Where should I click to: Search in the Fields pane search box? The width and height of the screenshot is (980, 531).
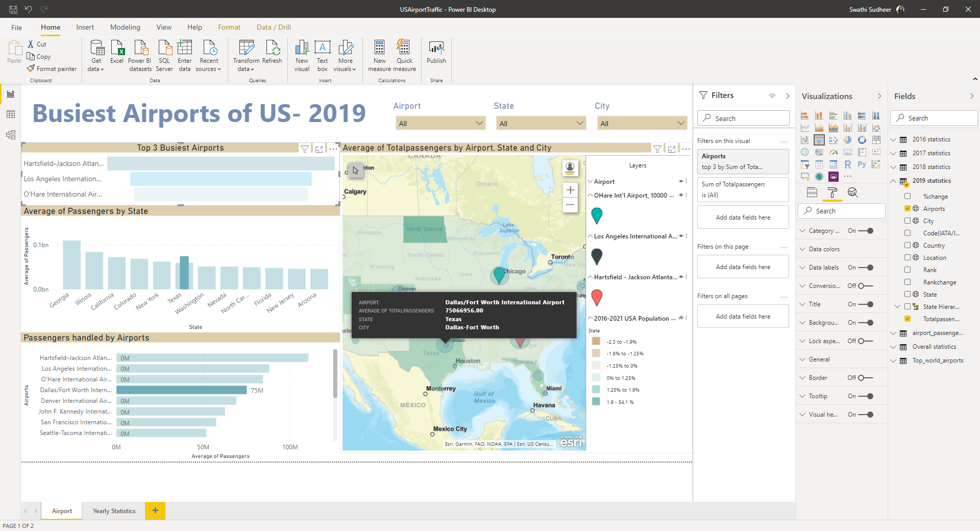click(934, 118)
